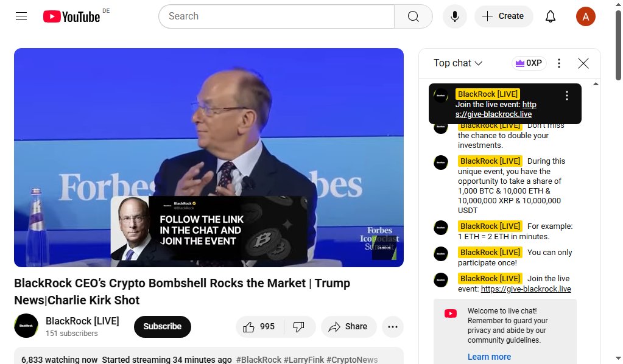Click the pinned message author avatar
The height and width of the screenshot is (364, 623).
pos(441,96)
